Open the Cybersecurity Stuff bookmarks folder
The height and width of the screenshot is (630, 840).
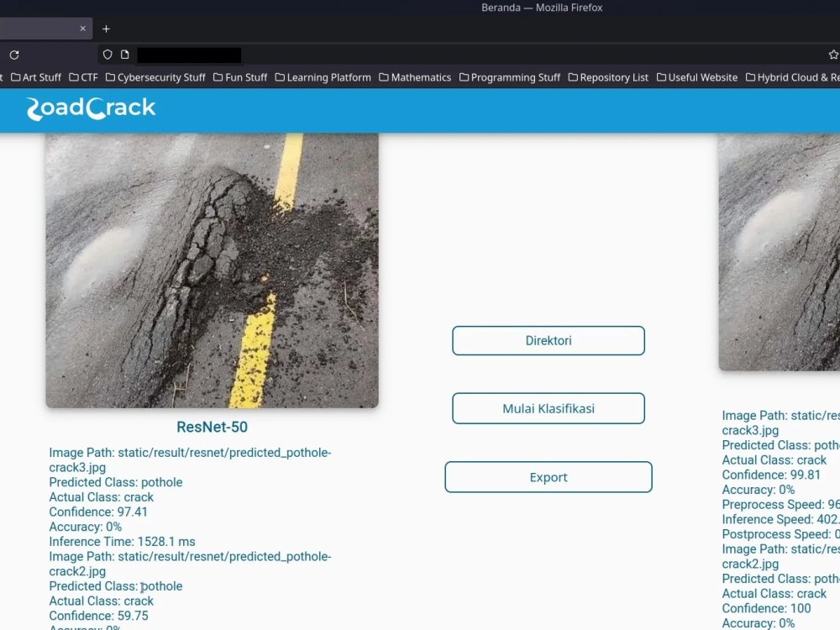[x=155, y=77]
